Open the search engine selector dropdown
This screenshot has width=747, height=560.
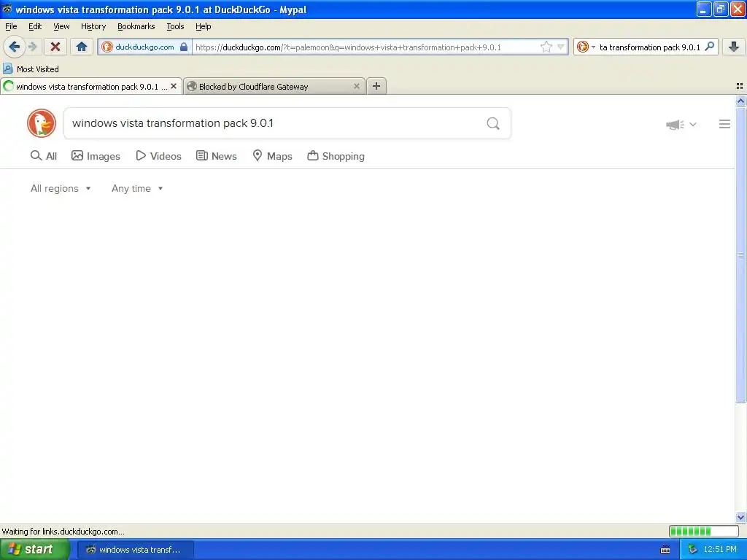click(586, 47)
